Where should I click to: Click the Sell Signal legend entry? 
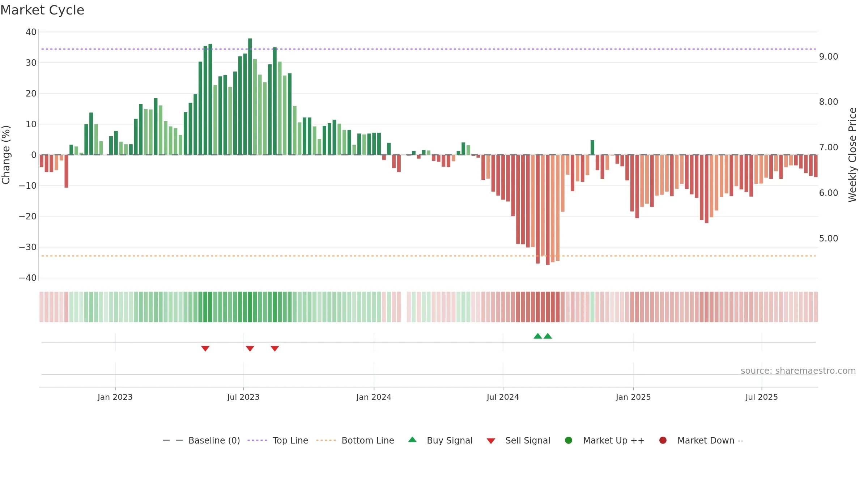(518, 440)
